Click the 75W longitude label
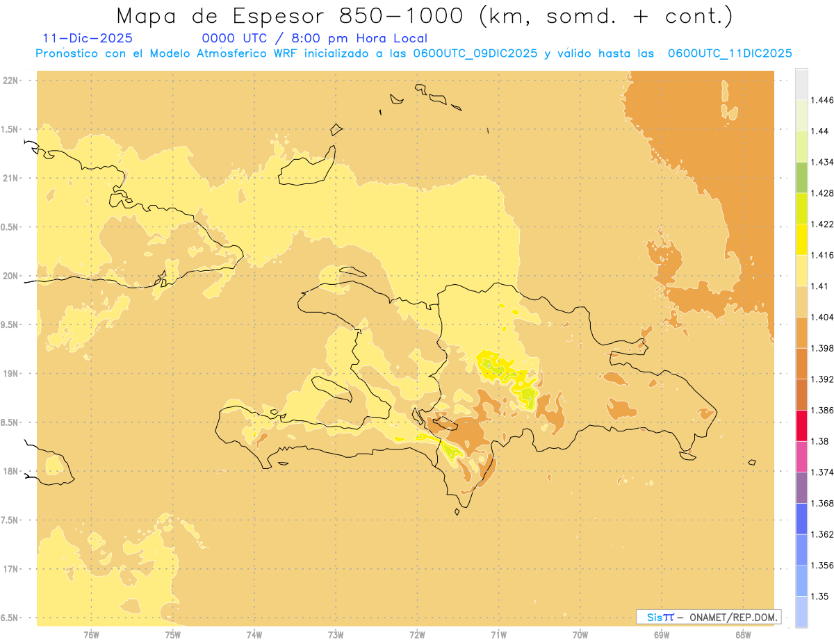The image size is (834, 644). coord(172,635)
